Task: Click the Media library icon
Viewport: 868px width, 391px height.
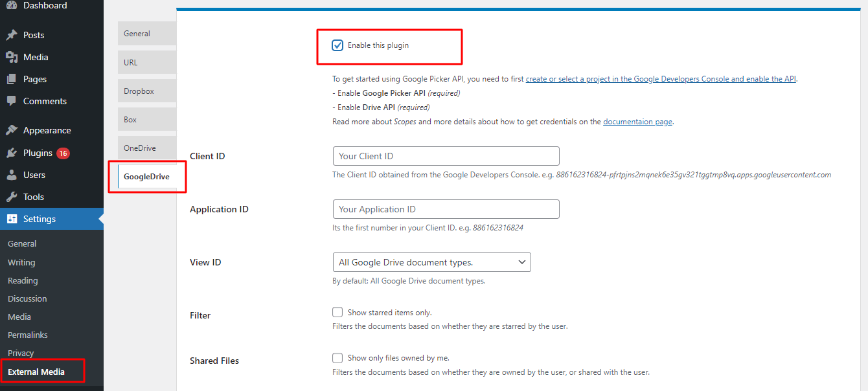Action: click(x=12, y=57)
